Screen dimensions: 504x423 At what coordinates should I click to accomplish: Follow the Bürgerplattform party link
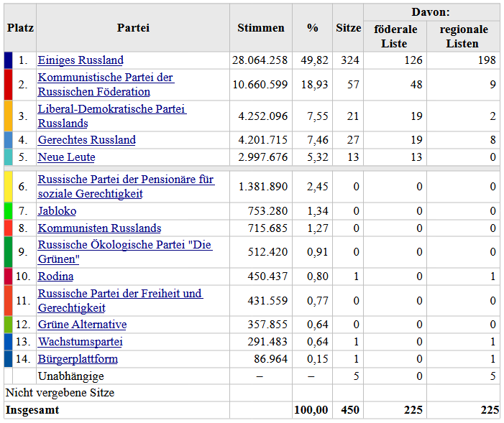(x=78, y=359)
